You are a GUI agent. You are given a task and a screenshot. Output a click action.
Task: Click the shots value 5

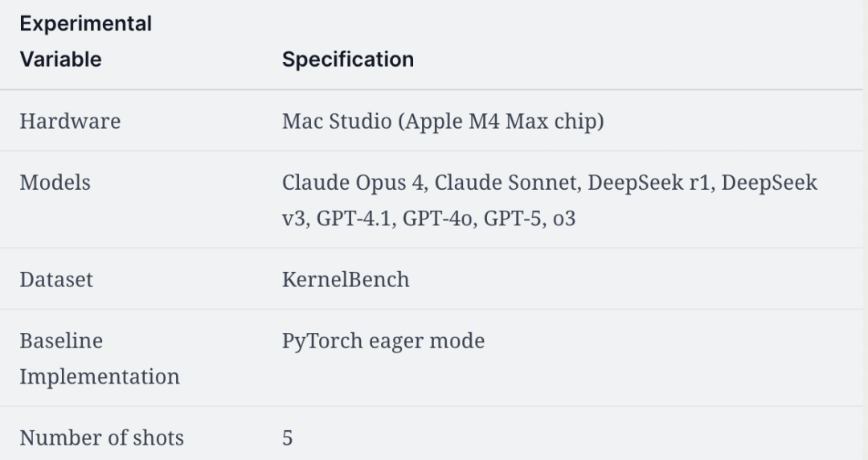(x=287, y=437)
